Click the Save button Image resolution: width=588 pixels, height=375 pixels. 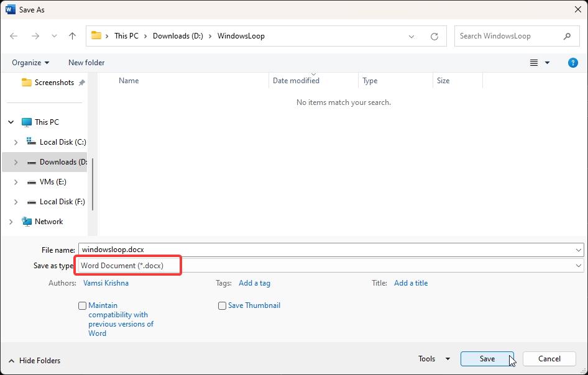pos(487,359)
